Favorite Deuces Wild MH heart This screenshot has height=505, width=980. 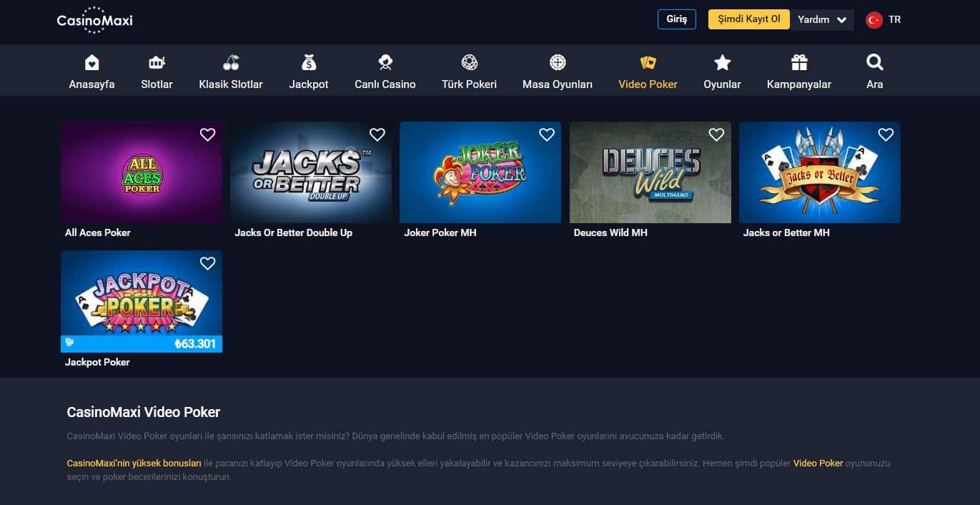point(716,134)
